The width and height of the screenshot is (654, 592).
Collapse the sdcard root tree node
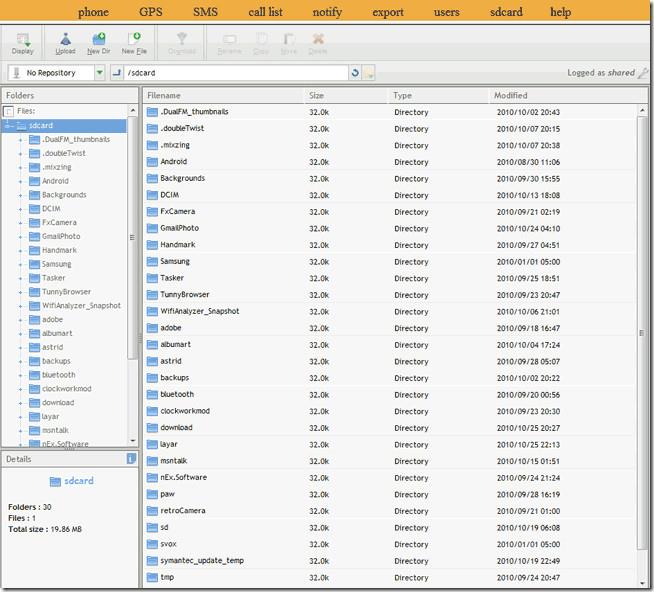coord(8,126)
